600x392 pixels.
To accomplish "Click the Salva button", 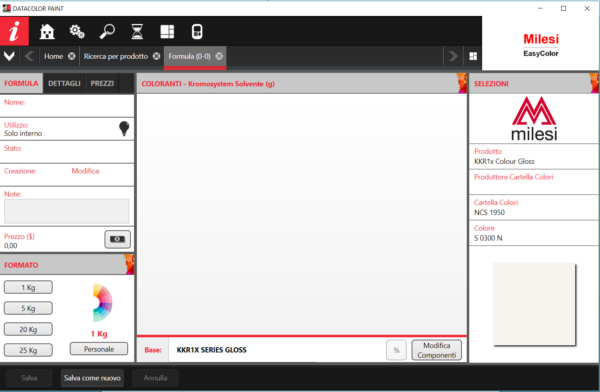I will (x=29, y=378).
